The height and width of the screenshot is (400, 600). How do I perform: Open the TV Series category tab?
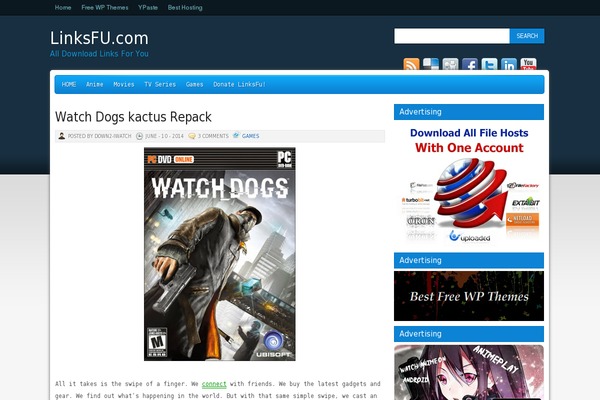point(160,84)
